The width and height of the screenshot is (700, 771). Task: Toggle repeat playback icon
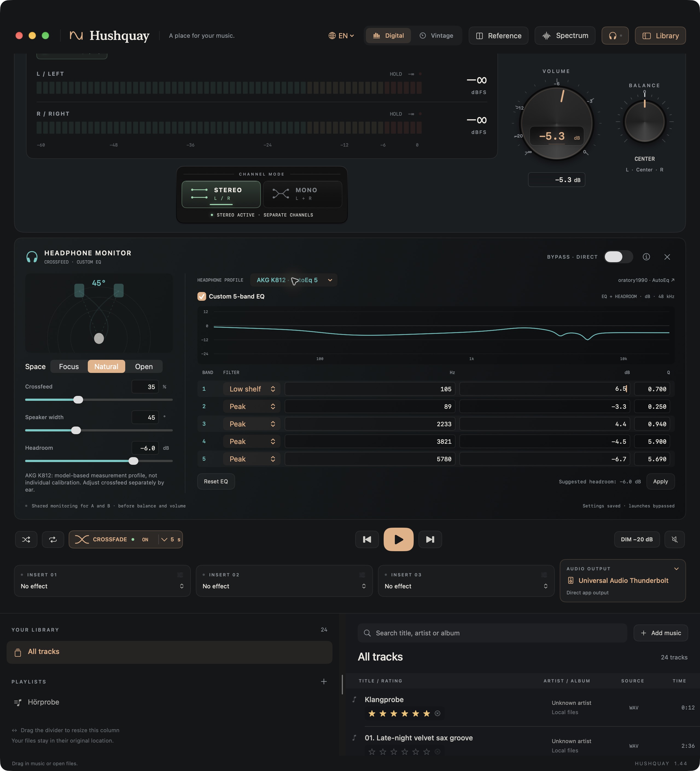tap(53, 539)
